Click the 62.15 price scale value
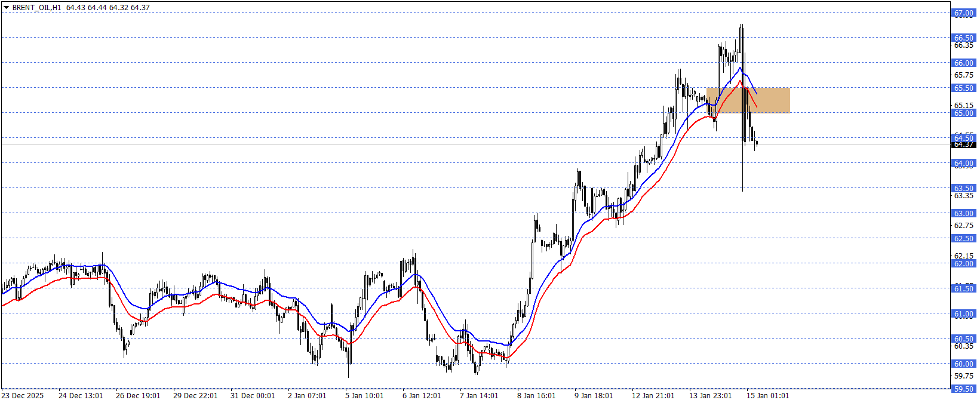The height and width of the screenshot is (403, 980). click(963, 256)
